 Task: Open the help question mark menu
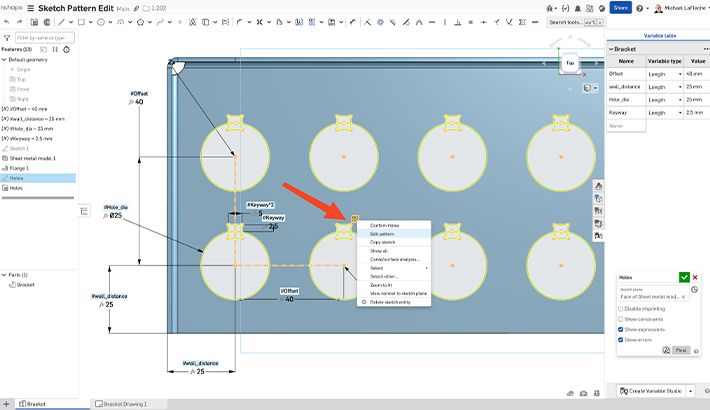639,8
